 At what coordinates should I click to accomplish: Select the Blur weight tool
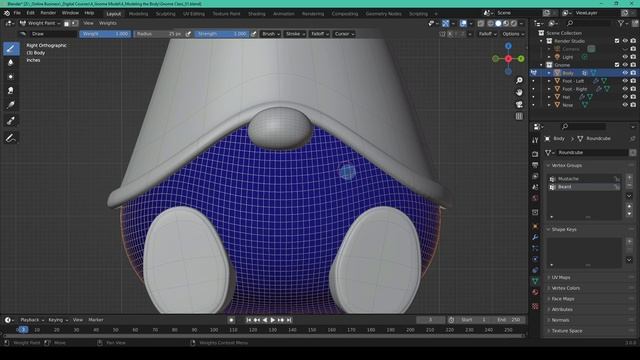[11, 62]
